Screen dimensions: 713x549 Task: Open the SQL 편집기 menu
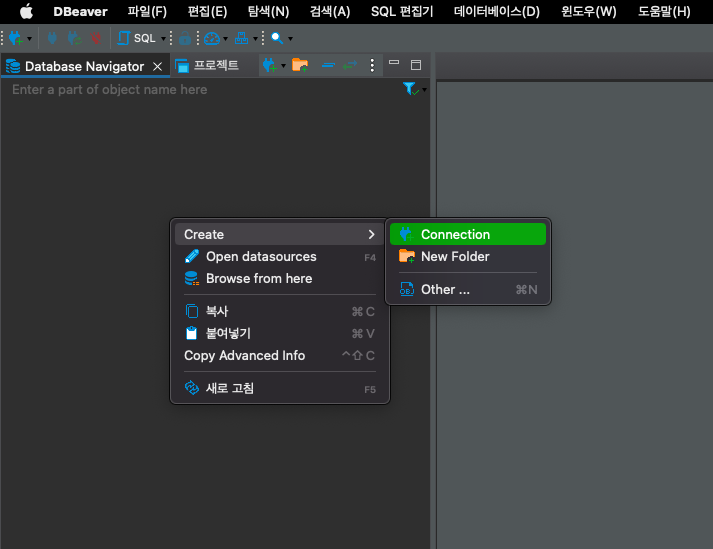(402, 11)
